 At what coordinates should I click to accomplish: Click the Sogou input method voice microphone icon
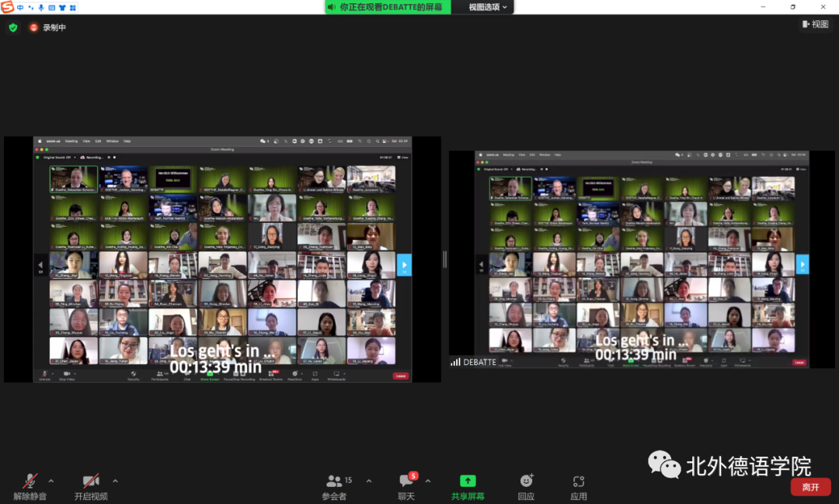coord(41,7)
